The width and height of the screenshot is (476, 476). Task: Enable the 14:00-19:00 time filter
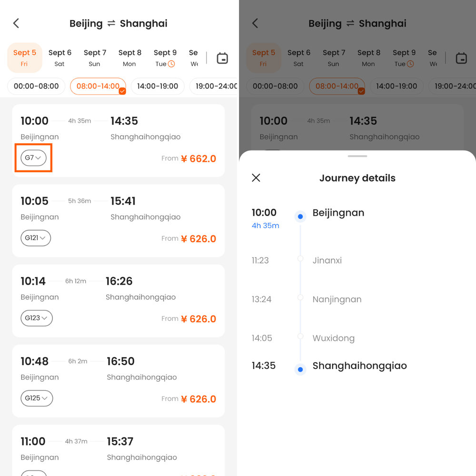point(158,86)
